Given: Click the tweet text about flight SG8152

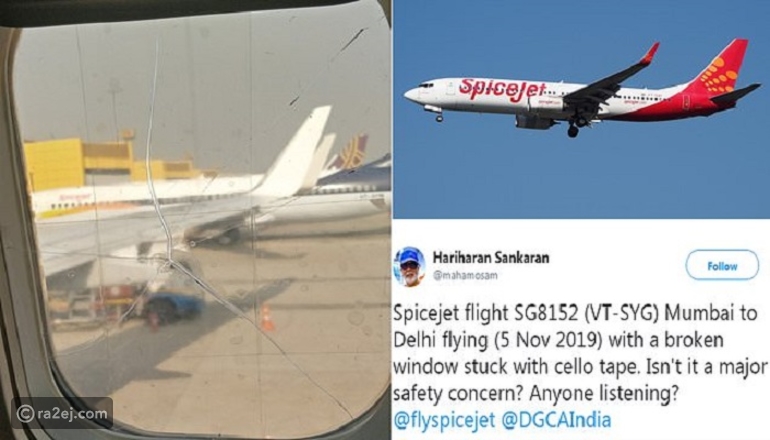Looking at the screenshot, I should click(579, 353).
